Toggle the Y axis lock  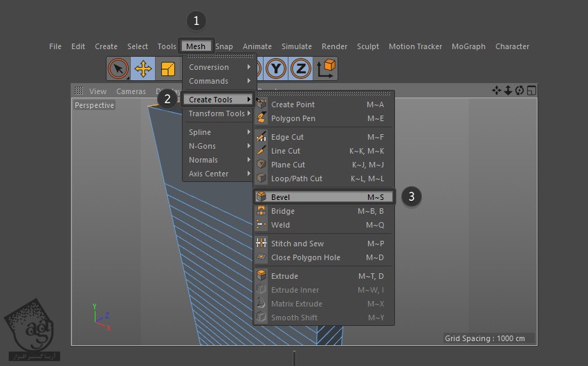pos(277,68)
